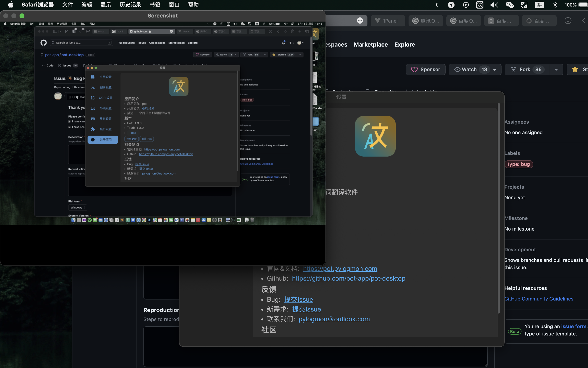The width and height of the screenshot is (588, 368).
Task: Click the 关于应用 item in Screenshot preview
Action: (103, 140)
